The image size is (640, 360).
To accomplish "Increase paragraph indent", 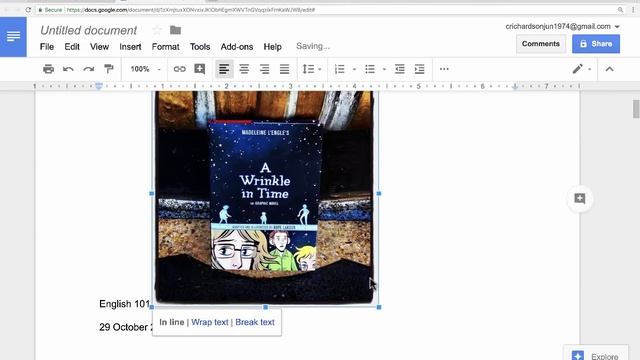I will (x=420, y=69).
